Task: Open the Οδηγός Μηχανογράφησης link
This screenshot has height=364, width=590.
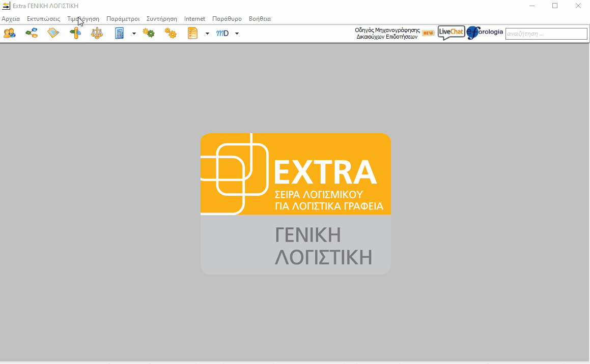Action: [x=387, y=34]
